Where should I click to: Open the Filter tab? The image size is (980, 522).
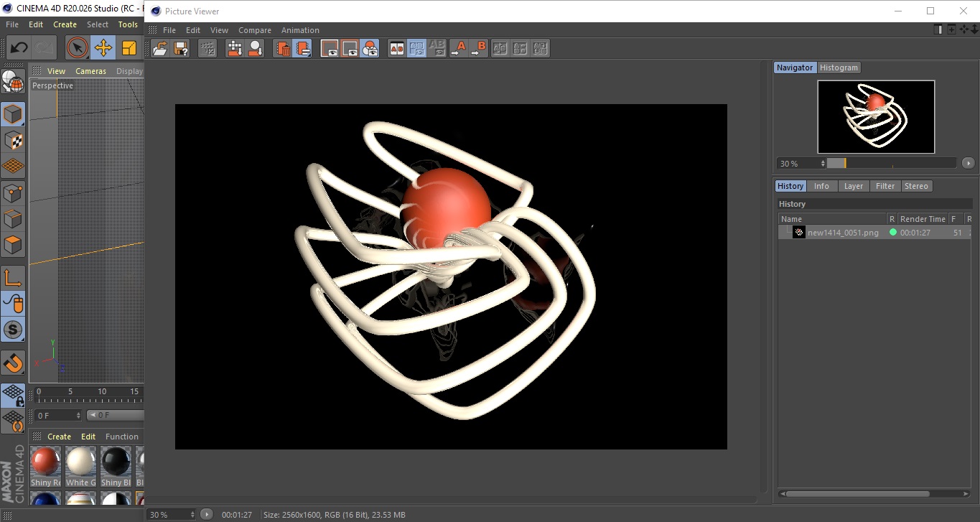pyautogui.click(x=885, y=186)
